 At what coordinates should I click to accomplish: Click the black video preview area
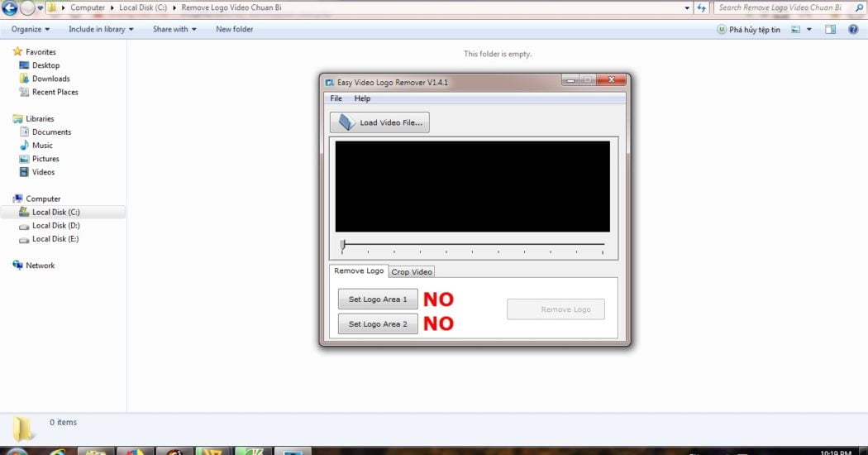(x=472, y=186)
